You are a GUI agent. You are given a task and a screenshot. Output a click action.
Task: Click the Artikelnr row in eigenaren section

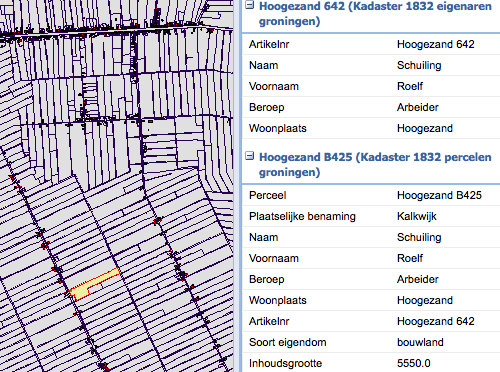tap(371, 44)
